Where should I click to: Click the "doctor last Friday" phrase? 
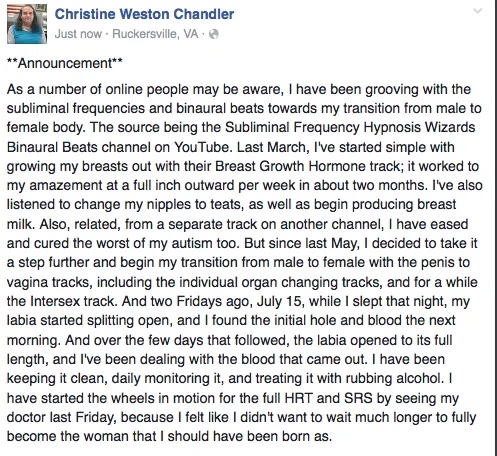(62, 418)
